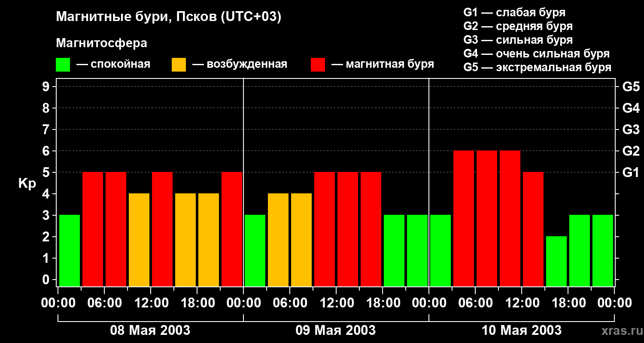Click the 'Магнитосфера' heading
The width and height of the screenshot is (644, 343).
[101, 43]
